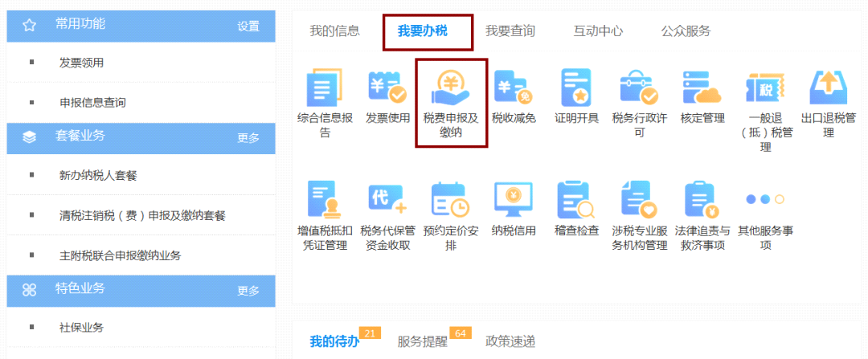This screenshot has height=359, width=868.
Task: Open 综合信息报告 icon
Action: tap(325, 88)
